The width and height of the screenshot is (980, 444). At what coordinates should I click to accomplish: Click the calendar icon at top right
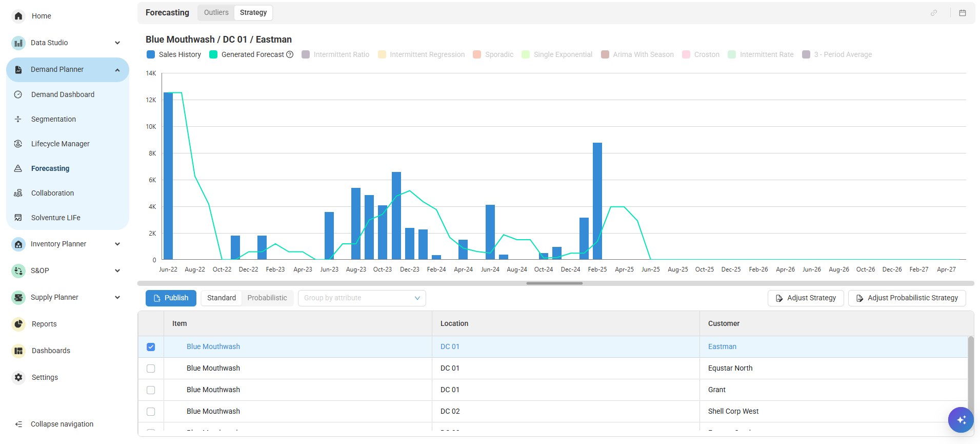click(x=963, y=13)
